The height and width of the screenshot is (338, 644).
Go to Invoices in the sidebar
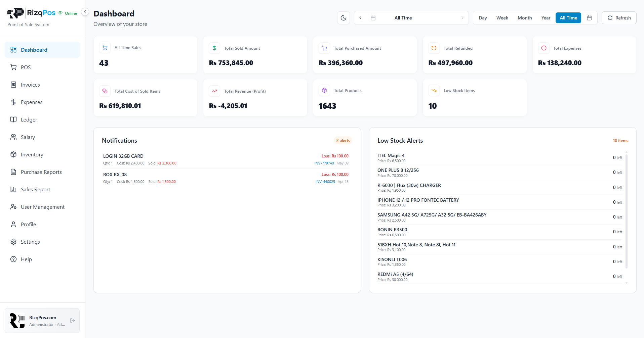[x=42, y=85]
